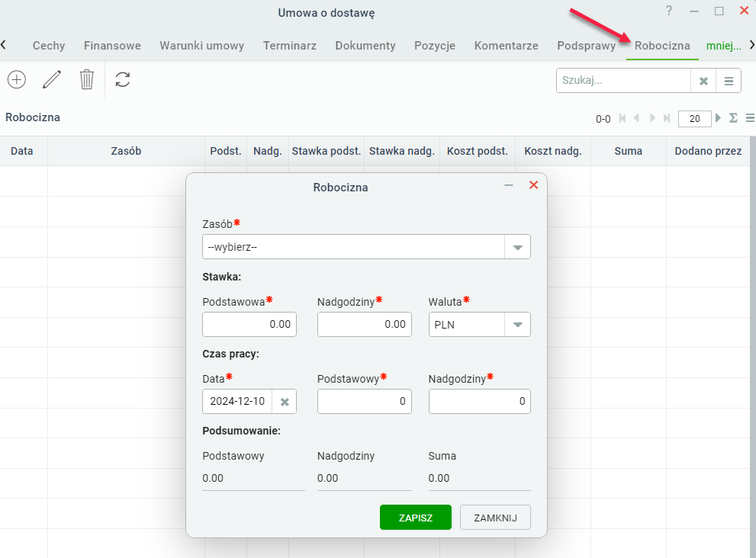Image resolution: width=756 pixels, height=558 pixels.
Task: Open the Komentarze tab
Action: click(507, 46)
